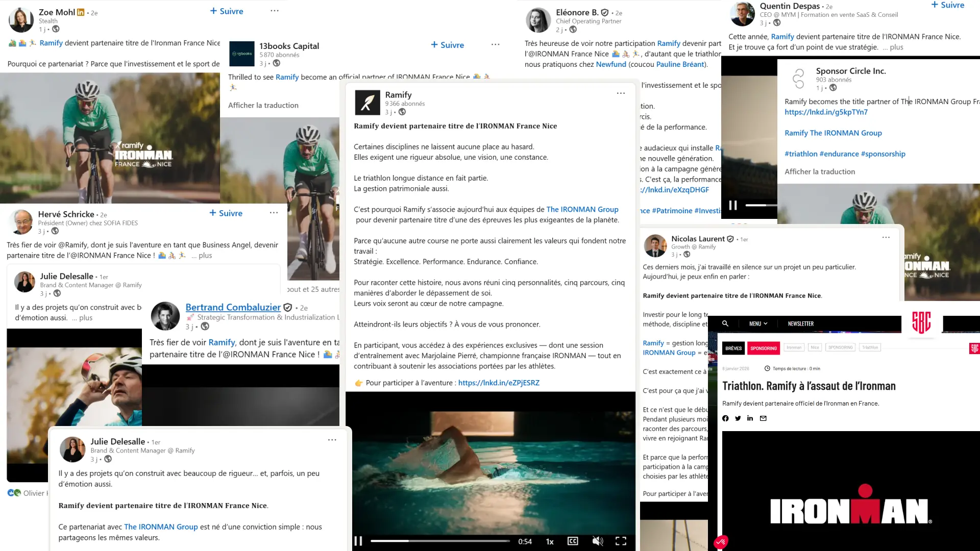Share the Ironman article by email icon

[x=763, y=418]
